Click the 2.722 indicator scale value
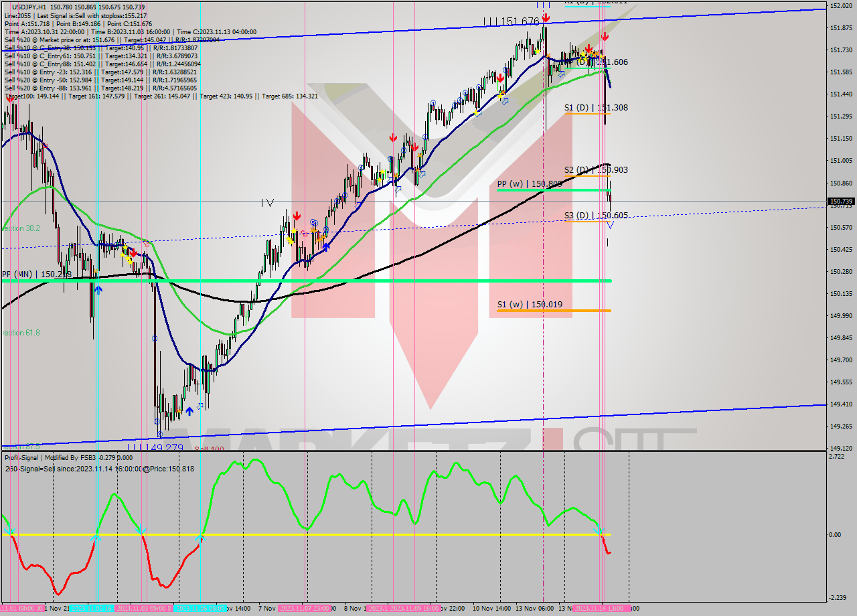The width and height of the screenshot is (857, 616). (837, 456)
